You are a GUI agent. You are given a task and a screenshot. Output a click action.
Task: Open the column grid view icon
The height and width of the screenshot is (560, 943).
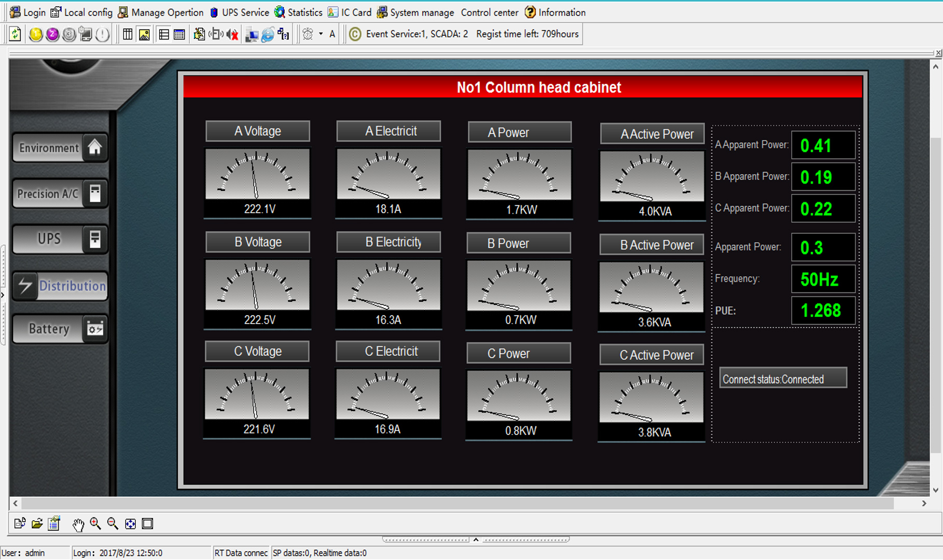128,34
